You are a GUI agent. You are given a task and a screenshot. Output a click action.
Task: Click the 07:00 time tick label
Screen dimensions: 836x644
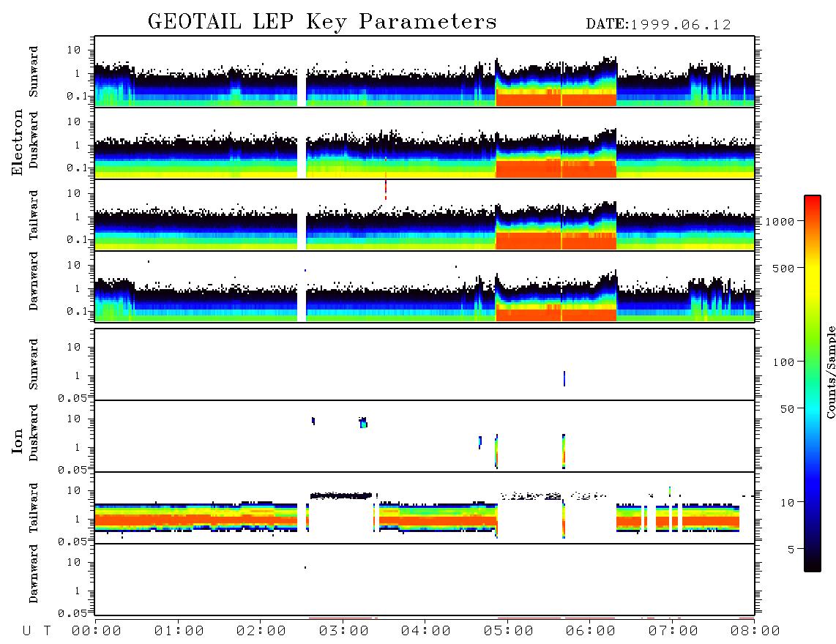point(673,632)
